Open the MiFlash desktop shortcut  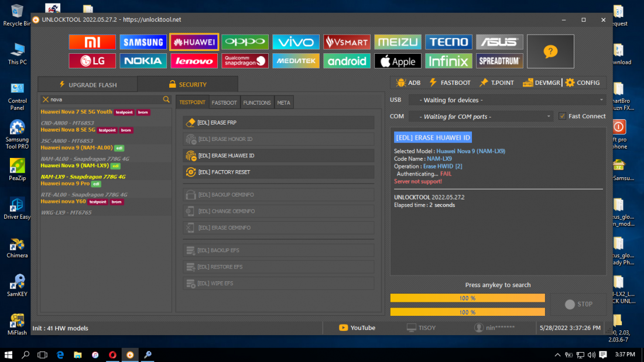pyautogui.click(x=17, y=324)
